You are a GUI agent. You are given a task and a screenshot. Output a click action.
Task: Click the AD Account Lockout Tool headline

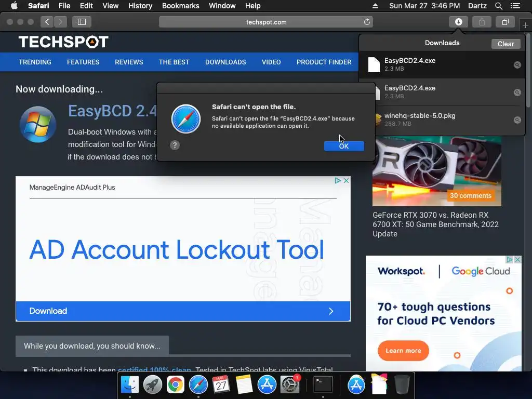(x=177, y=250)
